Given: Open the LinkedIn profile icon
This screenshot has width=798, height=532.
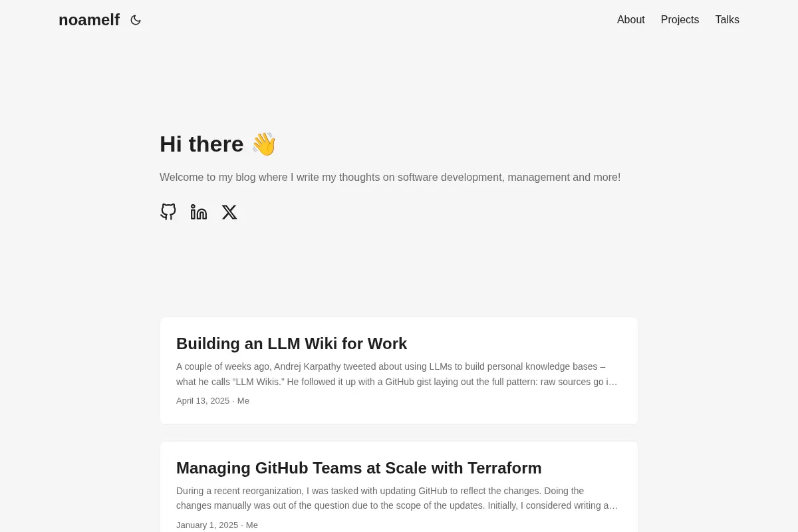Looking at the screenshot, I should click(x=199, y=212).
